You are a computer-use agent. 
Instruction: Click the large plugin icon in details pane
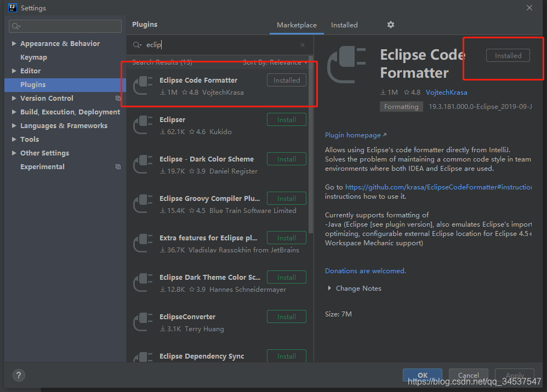pos(346,65)
